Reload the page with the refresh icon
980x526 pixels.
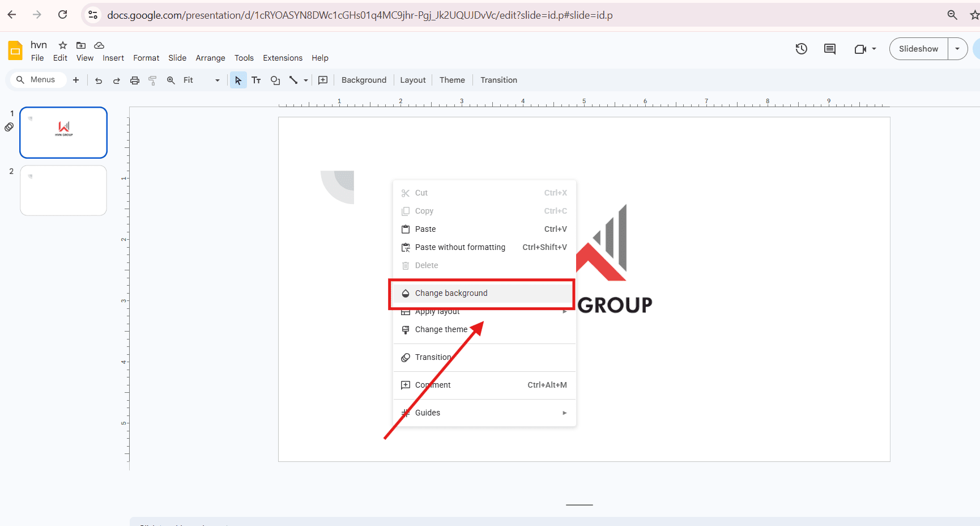pyautogui.click(x=62, y=15)
